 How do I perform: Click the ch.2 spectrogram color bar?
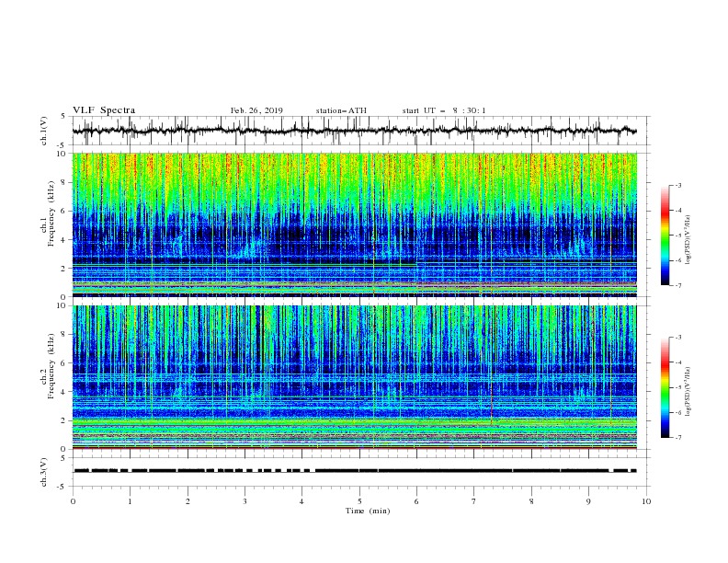(665, 387)
